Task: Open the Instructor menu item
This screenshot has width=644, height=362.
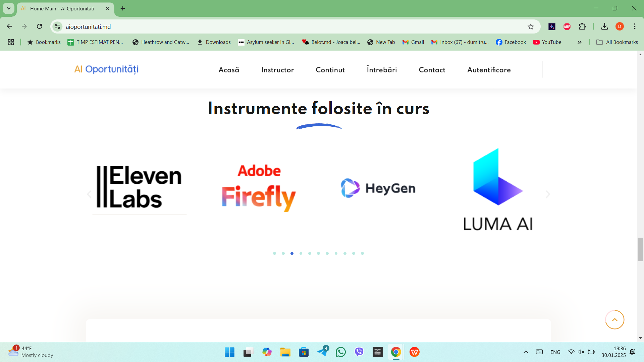Action: pos(277,70)
